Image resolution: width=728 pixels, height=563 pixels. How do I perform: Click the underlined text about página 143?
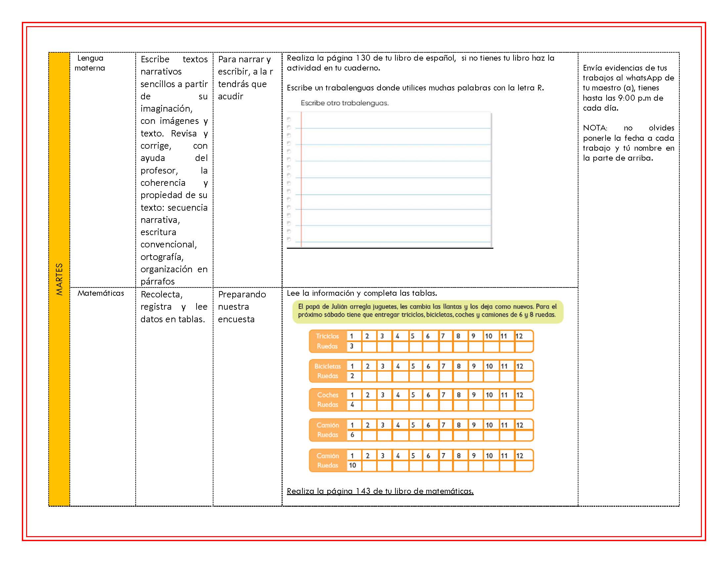point(380,491)
